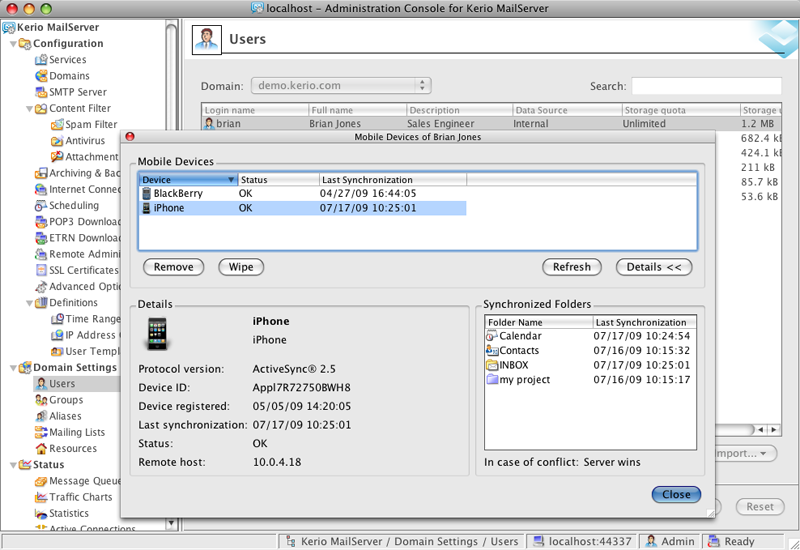Image resolution: width=800 pixels, height=550 pixels.
Task: Close the Mobile Devices dialog red button
Action: tap(130, 136)
